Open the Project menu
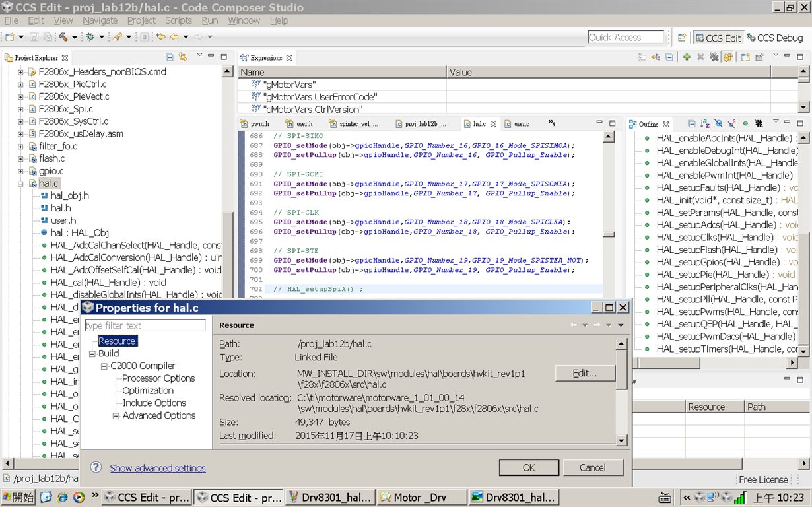The image size is (812, 507). pos(141,20)
